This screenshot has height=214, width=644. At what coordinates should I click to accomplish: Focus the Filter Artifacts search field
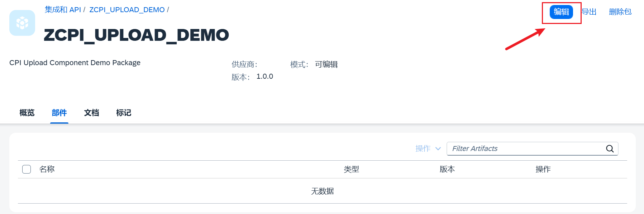click(x=525, y=149)
